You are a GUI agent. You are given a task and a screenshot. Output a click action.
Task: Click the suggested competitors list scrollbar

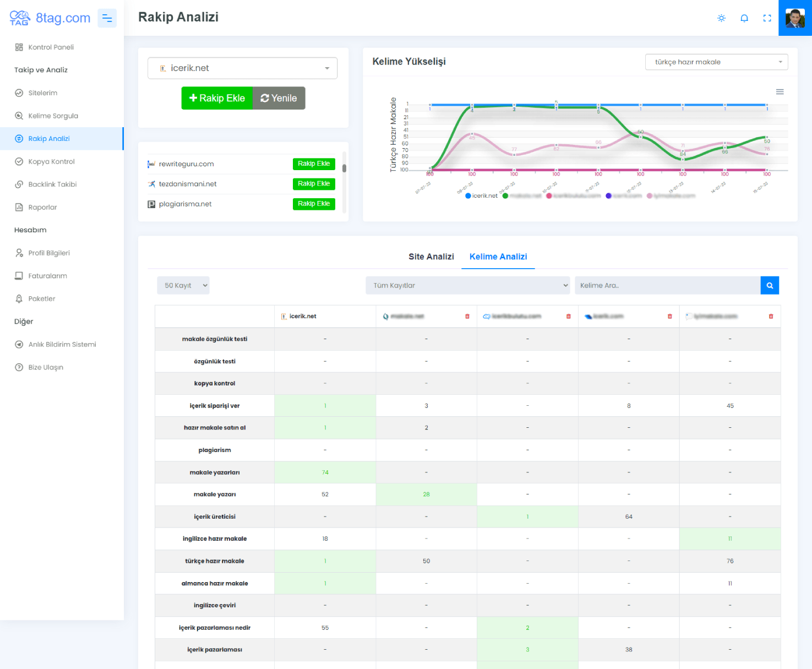tap(344, 168)
